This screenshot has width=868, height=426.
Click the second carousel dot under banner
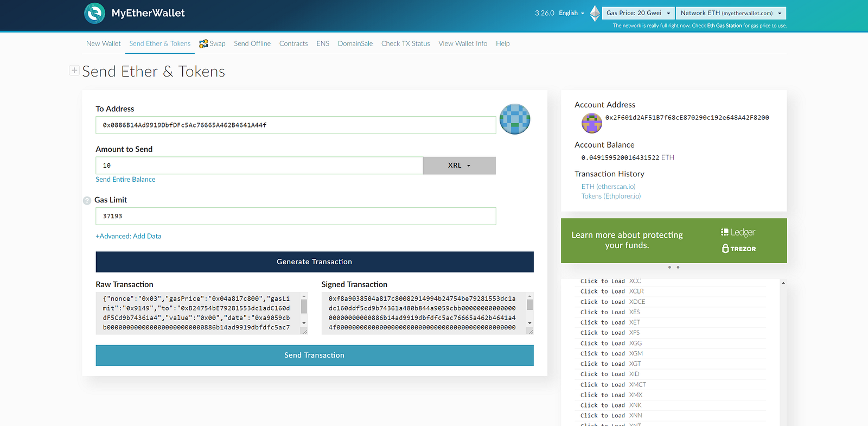coord(678,267)
